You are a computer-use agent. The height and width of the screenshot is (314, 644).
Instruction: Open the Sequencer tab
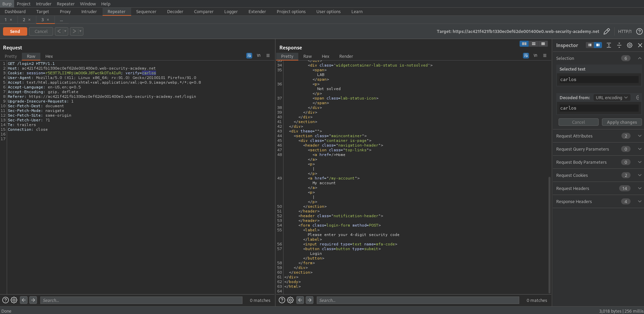(x=146, y=11)
